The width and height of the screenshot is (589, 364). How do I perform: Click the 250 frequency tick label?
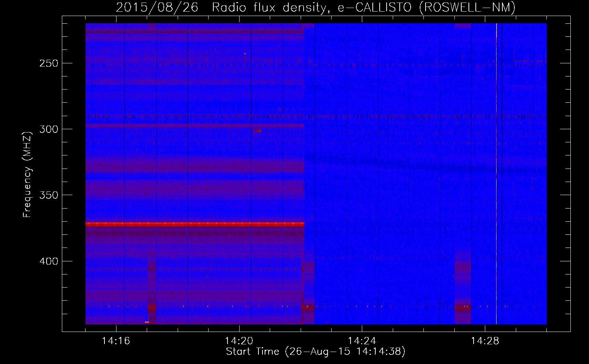(x=49, y=63)
